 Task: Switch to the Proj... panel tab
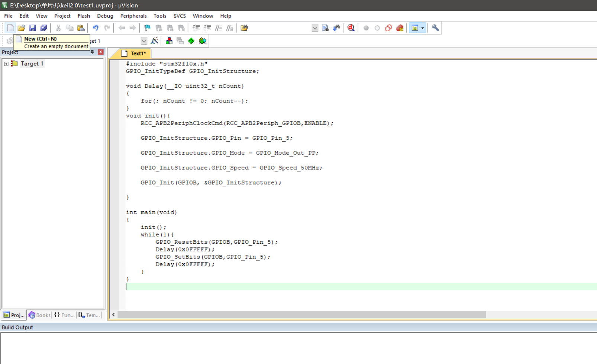pyautogui.click(x=14, y=315)
